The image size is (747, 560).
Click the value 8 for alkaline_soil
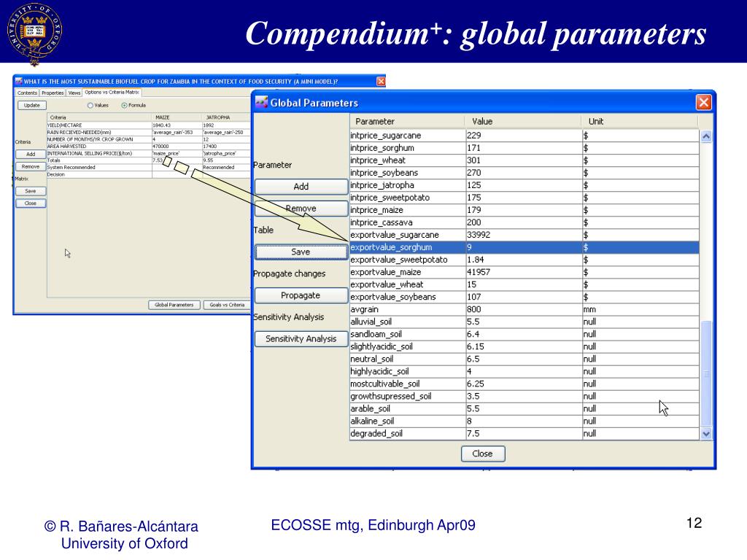(524, 421)
